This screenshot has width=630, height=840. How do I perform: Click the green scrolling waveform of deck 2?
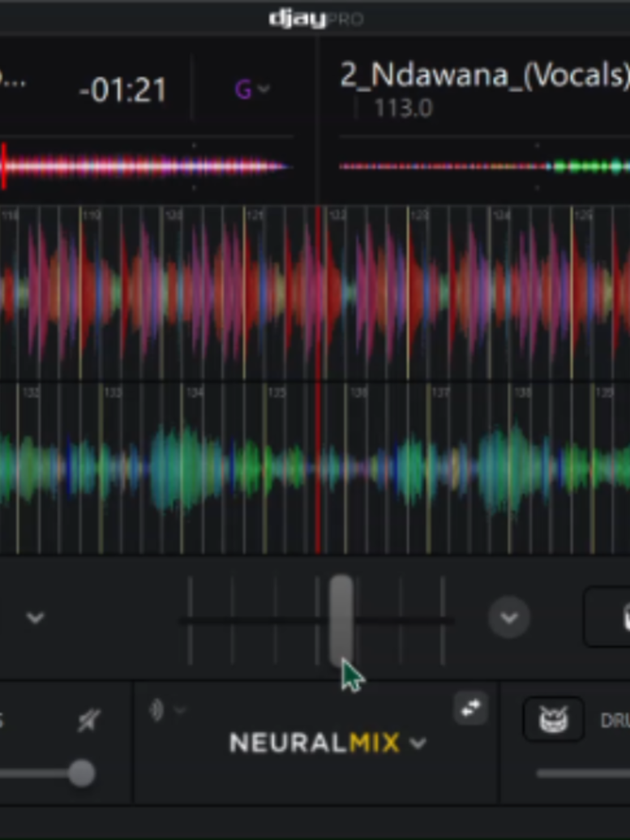(x=315, y=468)
